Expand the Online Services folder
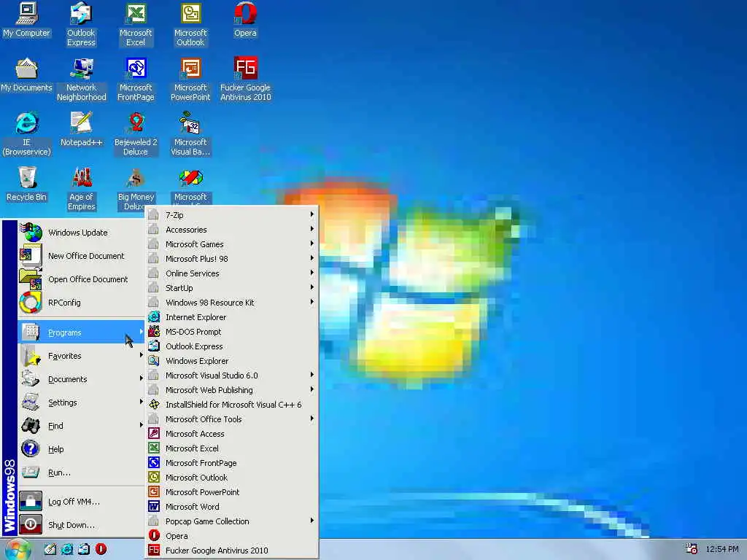 click(231, 273)
